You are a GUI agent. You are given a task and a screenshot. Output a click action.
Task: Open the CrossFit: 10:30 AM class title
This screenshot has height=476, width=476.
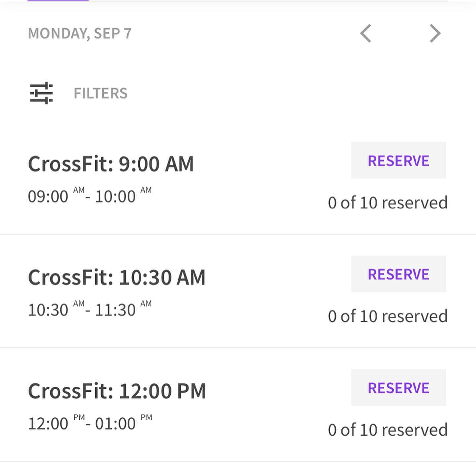click(117, 277)
